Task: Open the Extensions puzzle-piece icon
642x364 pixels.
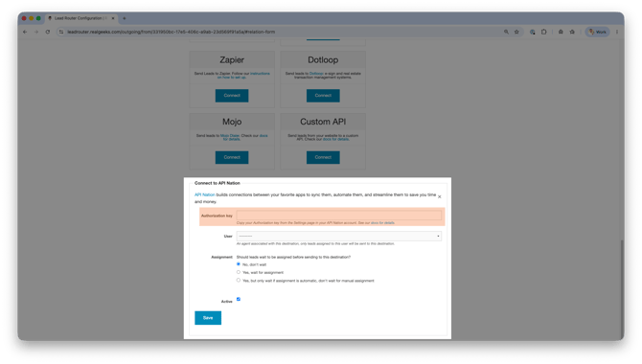Action: [x=543, y=32]
